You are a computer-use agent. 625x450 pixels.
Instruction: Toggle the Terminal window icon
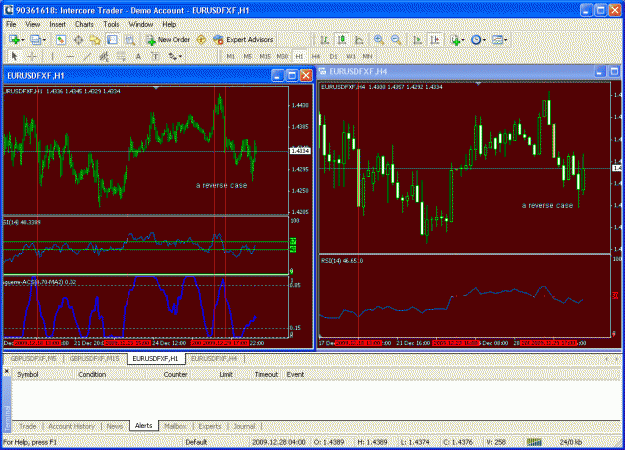[112, 40]
